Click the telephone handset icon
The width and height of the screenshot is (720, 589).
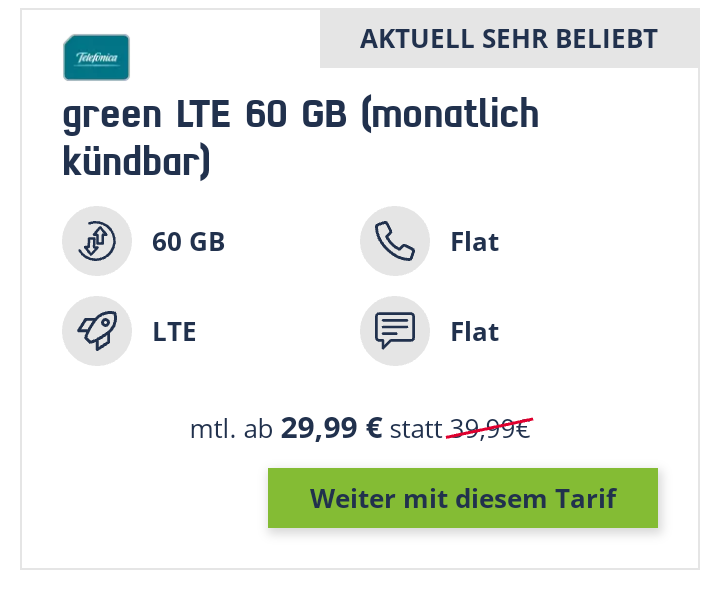coord(395,241)
